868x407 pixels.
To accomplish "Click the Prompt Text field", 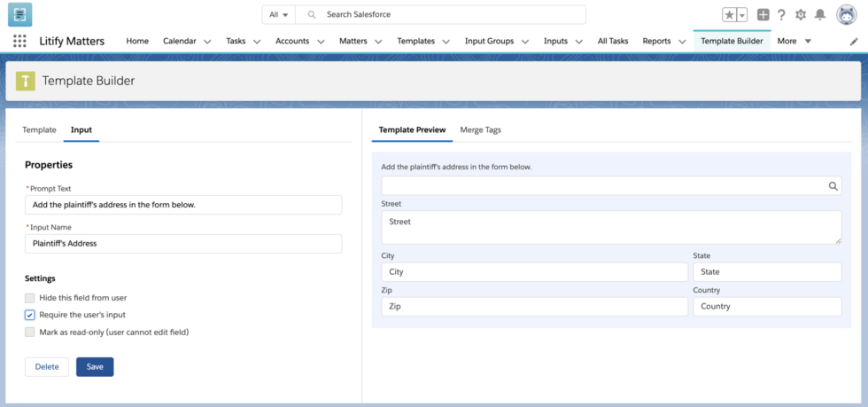I will point(183,205).
